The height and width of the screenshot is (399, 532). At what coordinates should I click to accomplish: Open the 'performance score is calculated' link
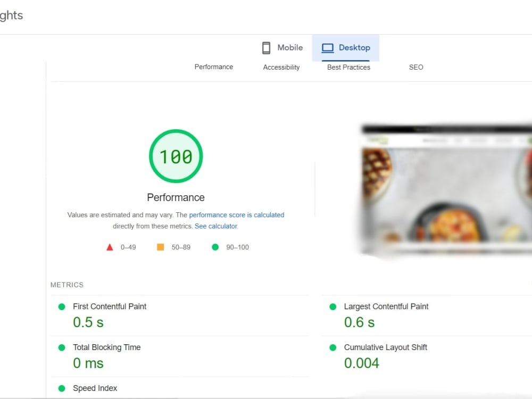237,215
